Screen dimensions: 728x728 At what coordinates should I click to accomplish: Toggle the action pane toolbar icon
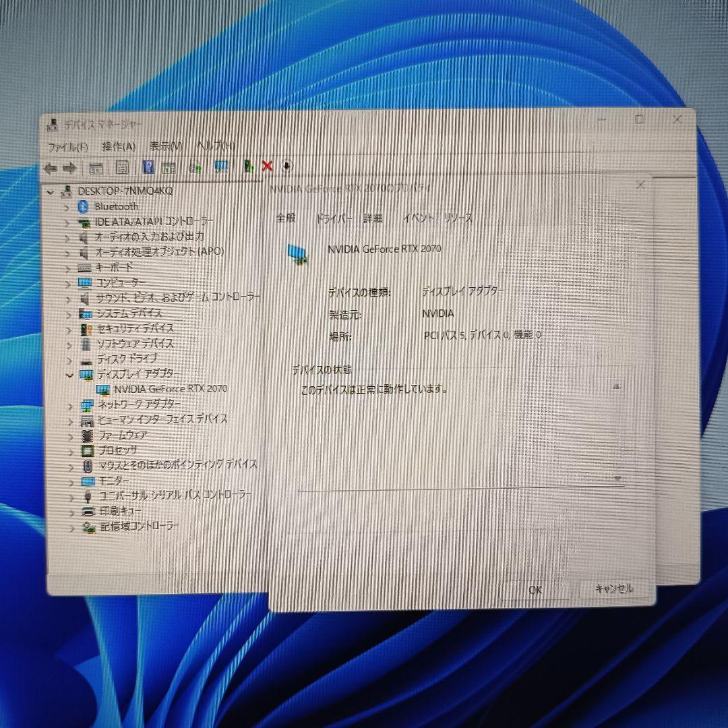click(x=169, y=168)
